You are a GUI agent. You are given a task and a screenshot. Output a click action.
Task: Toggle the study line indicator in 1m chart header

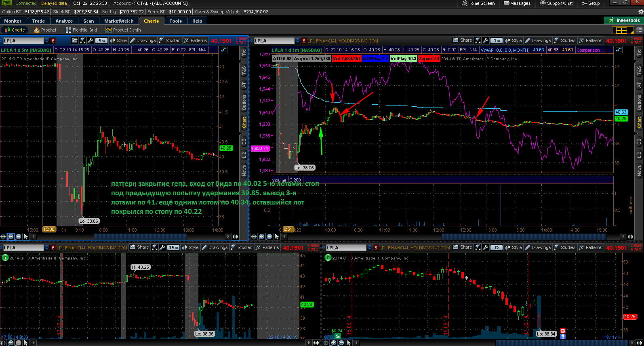(x=619, y=50)
